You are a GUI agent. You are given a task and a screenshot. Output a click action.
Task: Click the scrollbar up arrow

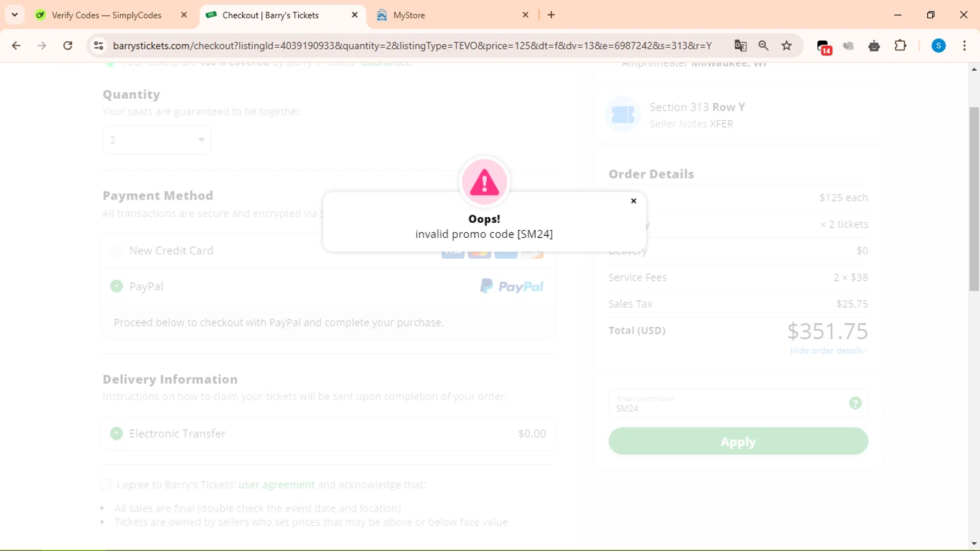[x=974, y=69]
